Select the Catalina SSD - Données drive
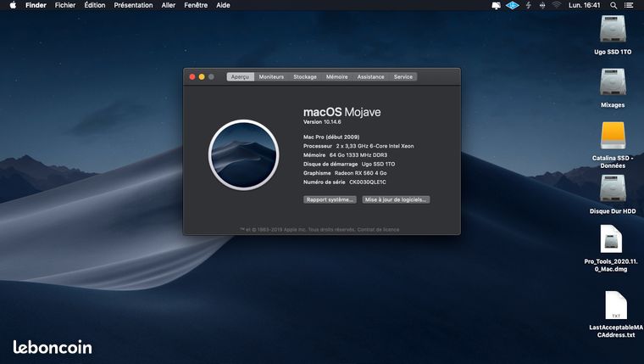This screenshot has width=644, height=364. tap(613, 135)
